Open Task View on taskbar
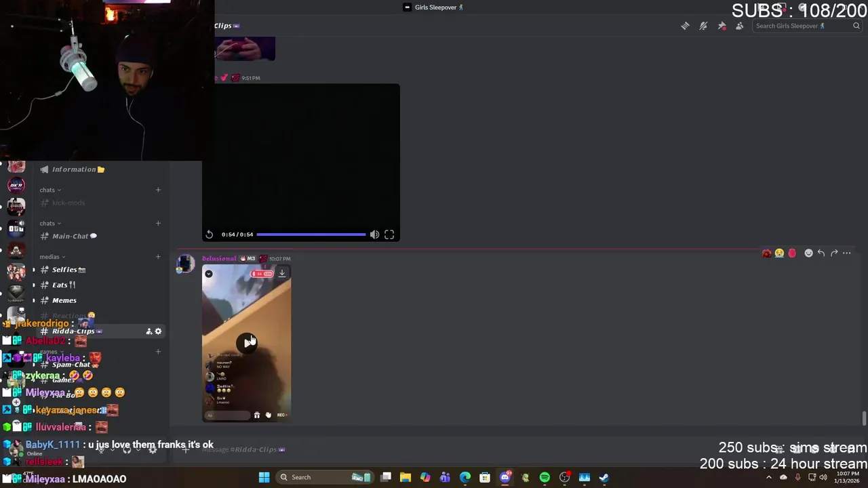Screen dimensions: 868x488 (386, 477)
